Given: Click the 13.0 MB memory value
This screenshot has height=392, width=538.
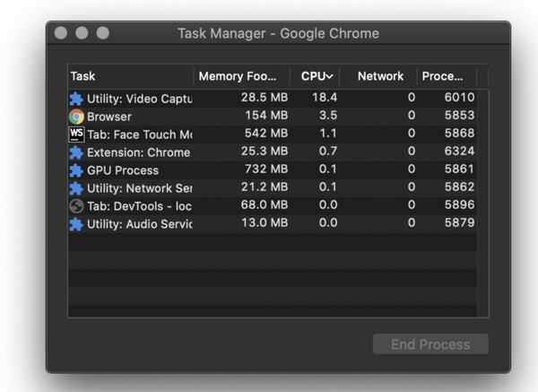Looking at the screenshot, I should click(x=265, y=222).
